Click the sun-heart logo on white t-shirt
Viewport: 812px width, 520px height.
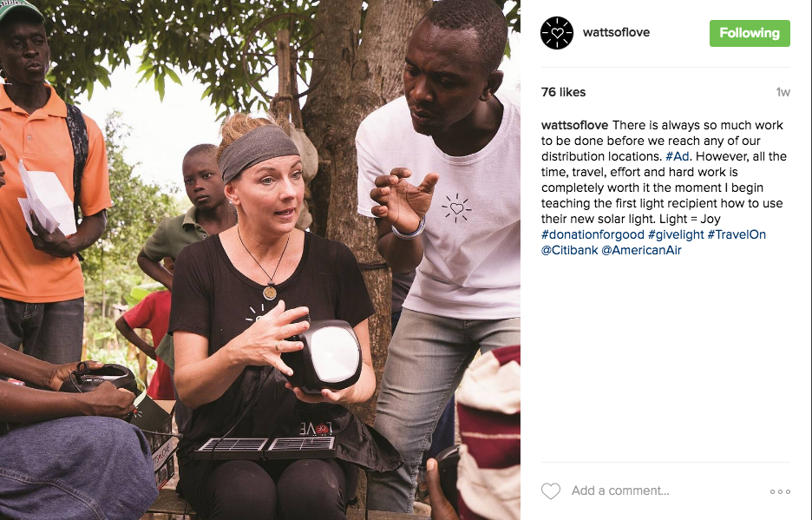tap(456, 208)
